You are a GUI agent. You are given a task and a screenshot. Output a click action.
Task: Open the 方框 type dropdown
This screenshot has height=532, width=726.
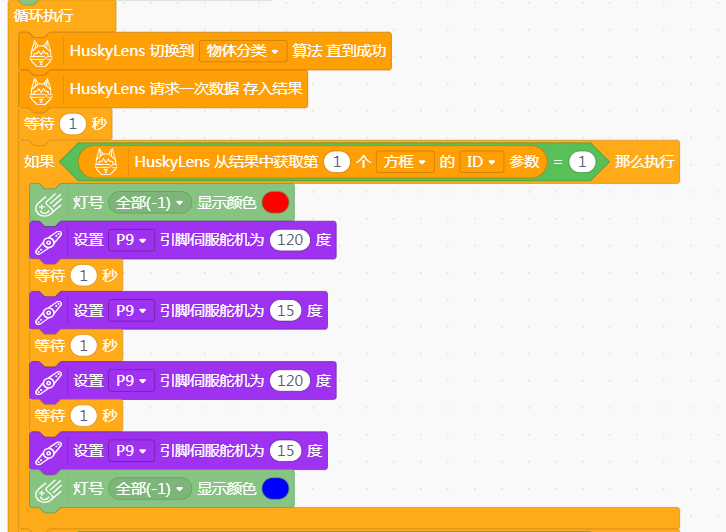(405, 162)
